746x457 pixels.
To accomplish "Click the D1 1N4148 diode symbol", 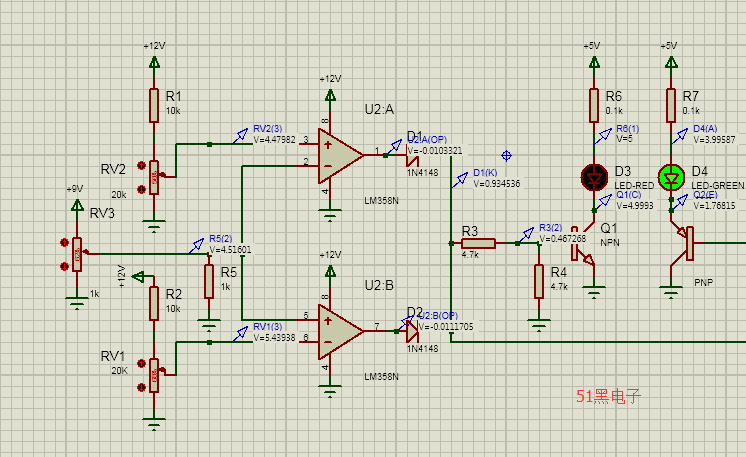I will 410,156.
